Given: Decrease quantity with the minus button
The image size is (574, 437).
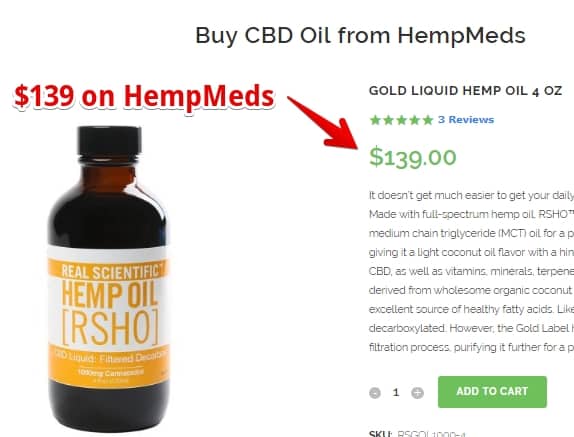Looking at the screenshot, I should click(375, 393).
